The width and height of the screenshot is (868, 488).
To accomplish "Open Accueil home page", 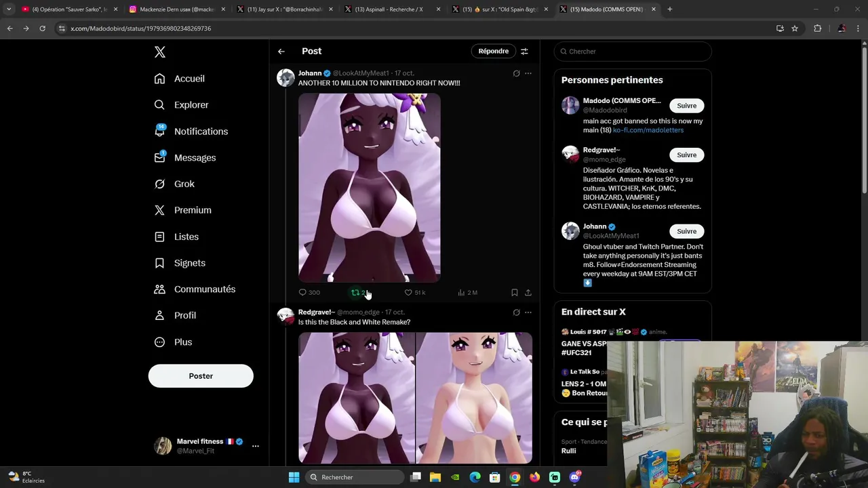I will (180, 79).
